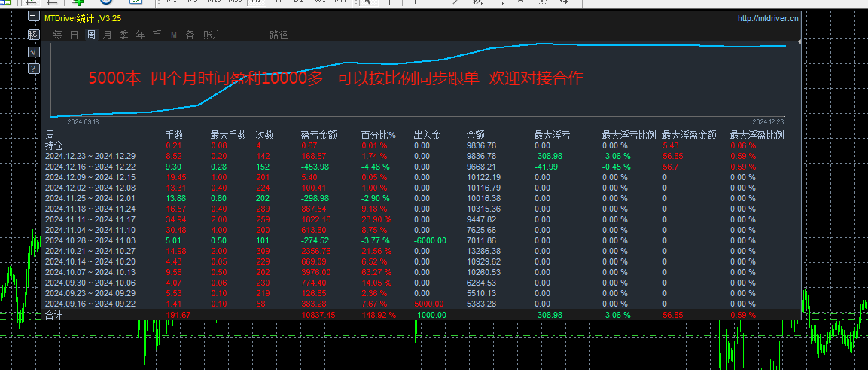The width and height of the screenshot is (868, 370).
Task: Click total percentage 148.92 %
Action: click(x=378, y=315)
